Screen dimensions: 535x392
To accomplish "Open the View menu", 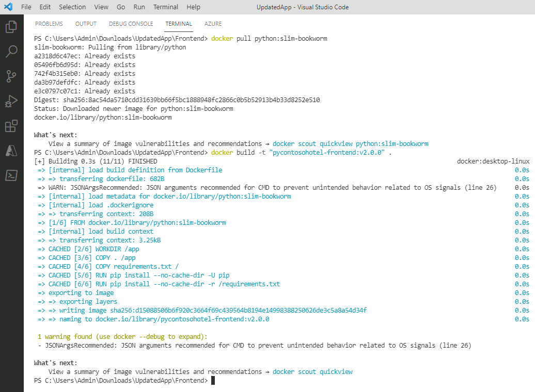I will pyautogui.click(x=101, y=7).
